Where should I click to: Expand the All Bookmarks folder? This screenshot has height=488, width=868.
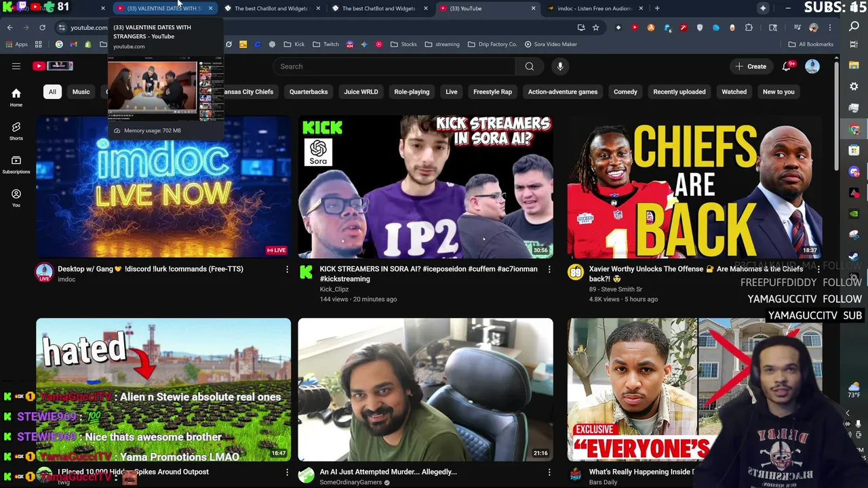[810, 44]
